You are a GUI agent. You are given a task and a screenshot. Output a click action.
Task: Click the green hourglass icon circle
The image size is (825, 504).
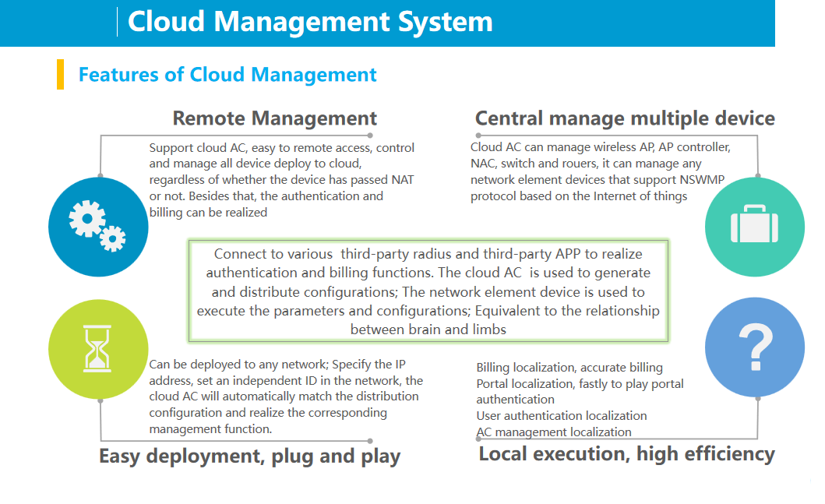(98, 349)
